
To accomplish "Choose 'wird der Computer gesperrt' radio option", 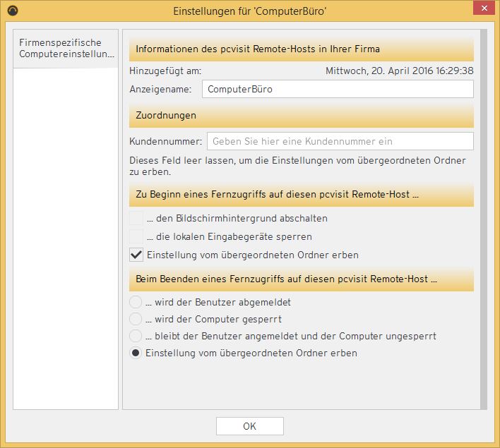I will (x=136, y=319).
